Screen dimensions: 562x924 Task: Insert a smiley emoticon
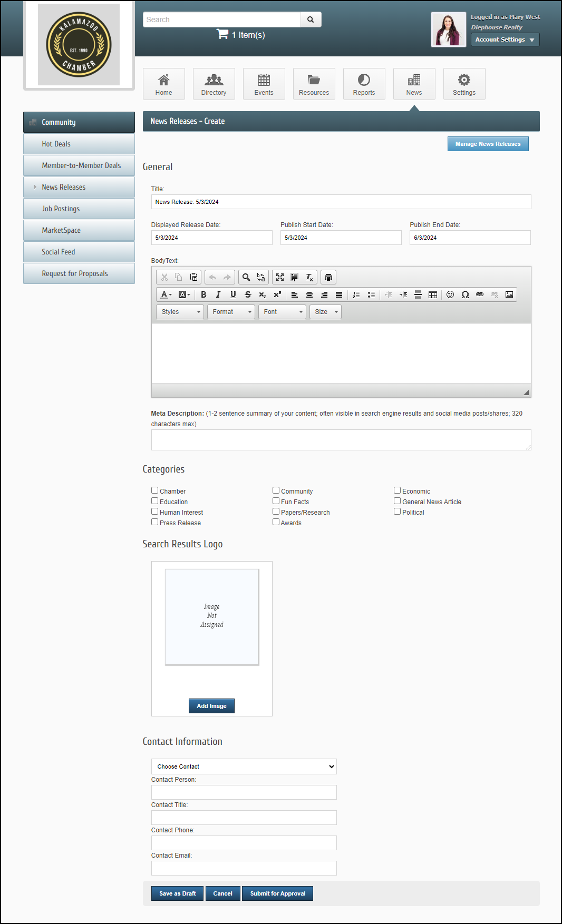click(x=450, y=294)
